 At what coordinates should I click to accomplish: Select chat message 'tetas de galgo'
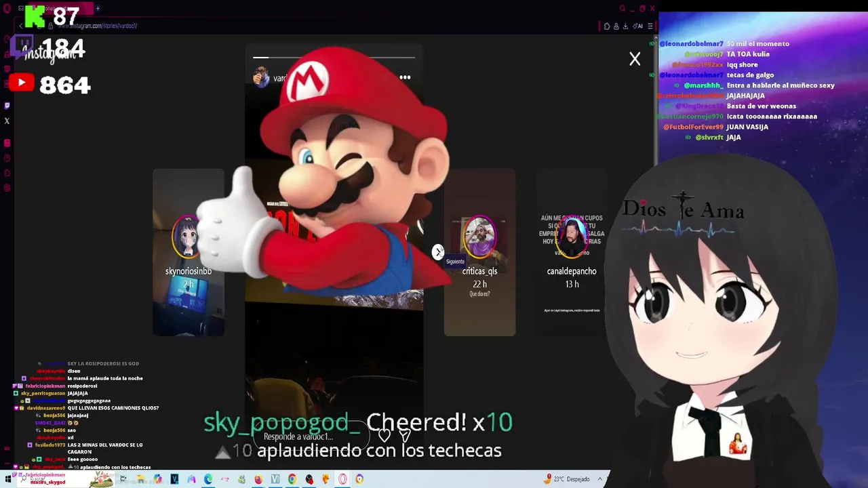click(750, 75)
